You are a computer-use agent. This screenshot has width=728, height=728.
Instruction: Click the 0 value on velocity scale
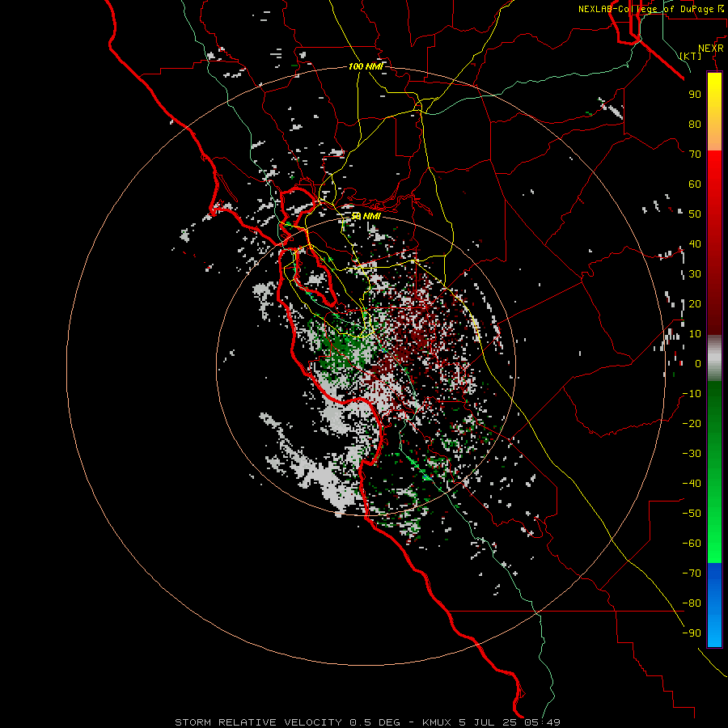tap(698, 363)
